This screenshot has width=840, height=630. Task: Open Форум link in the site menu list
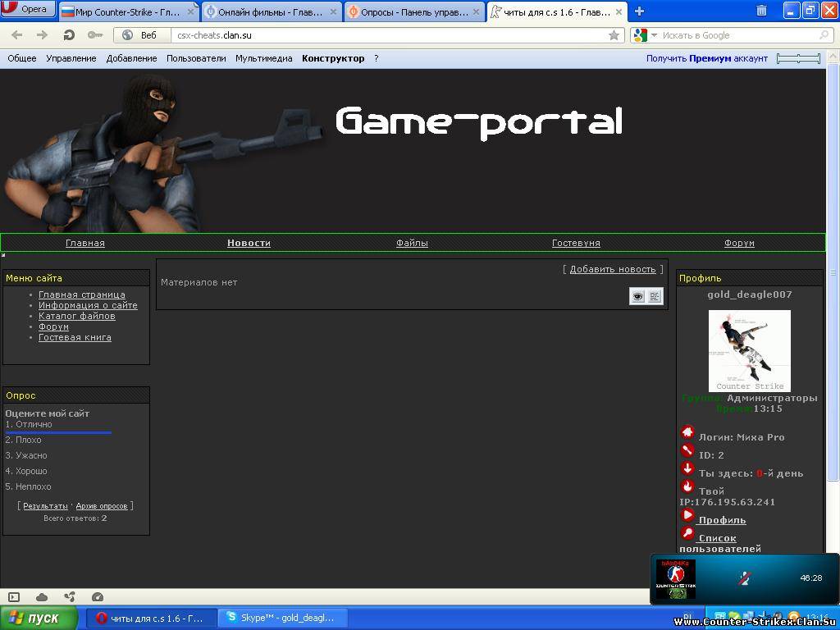(53, 326)
